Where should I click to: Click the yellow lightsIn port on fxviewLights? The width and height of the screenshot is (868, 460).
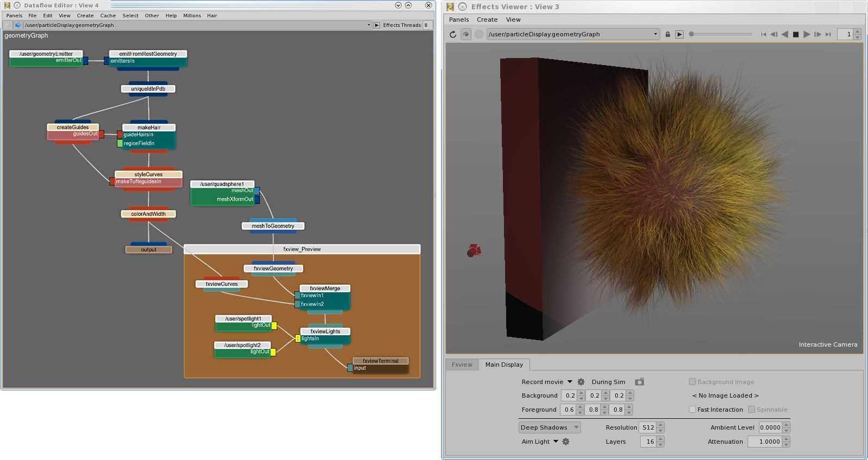[x=298, y=338]
